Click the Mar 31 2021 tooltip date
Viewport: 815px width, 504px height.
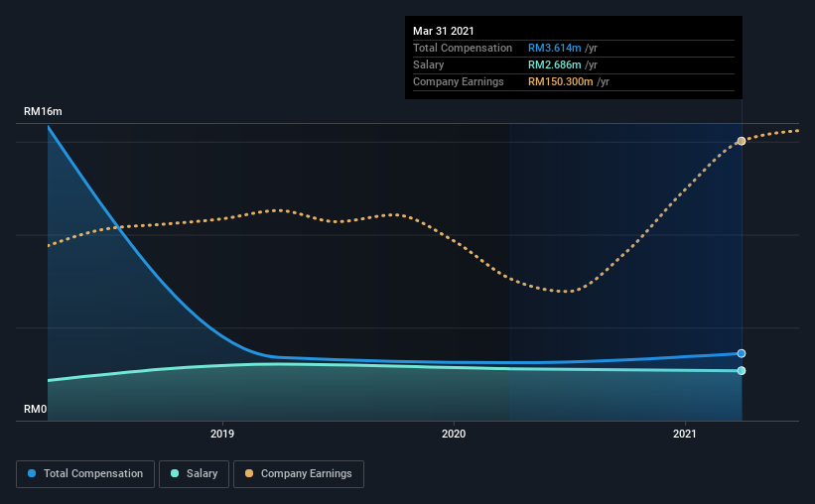click(x=444, y=31)
